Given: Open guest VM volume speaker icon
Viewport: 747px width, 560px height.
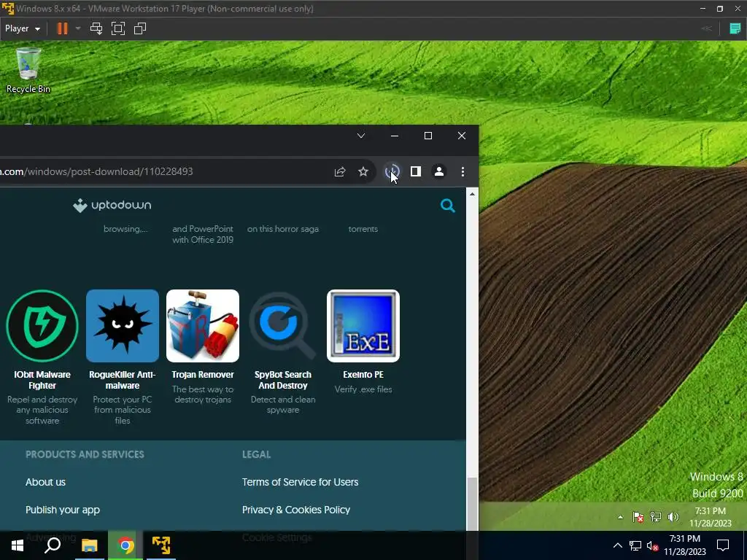Looking at the screenshot, I should [x=673, y=517].
